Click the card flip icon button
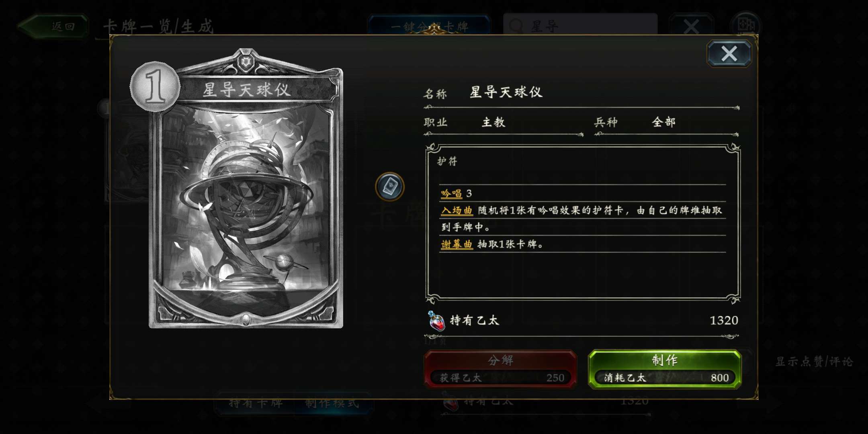This screenshot has width=868, height=434. coord(389,186)
